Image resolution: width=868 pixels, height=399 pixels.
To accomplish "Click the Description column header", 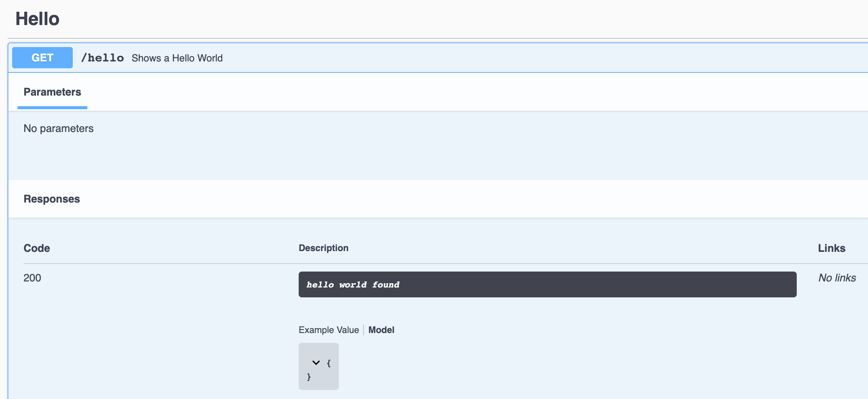I will pos(324,248).
